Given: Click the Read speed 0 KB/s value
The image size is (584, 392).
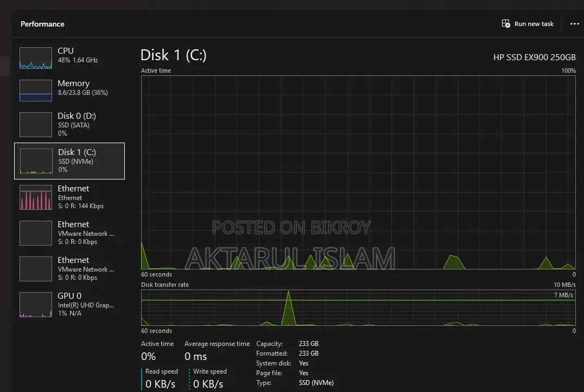Looking at the screenshot, I should pyautogui.click(x=160, y=384).
